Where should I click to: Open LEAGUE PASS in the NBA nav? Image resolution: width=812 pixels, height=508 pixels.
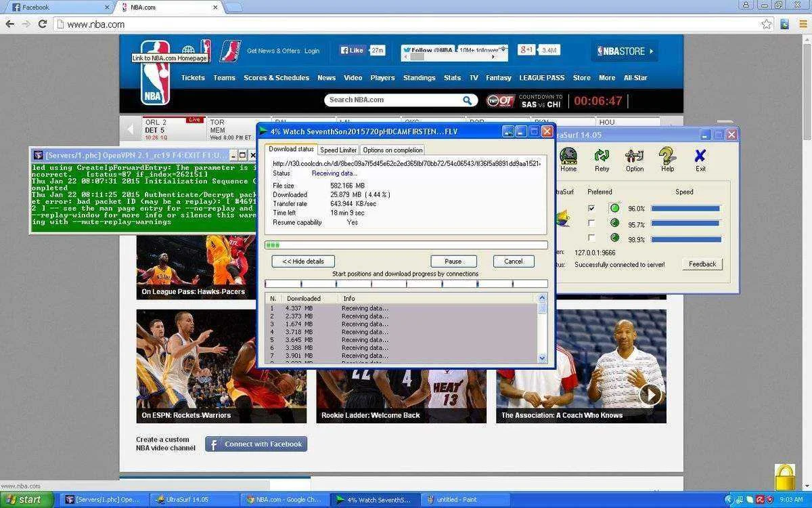[x=541, y=78]
